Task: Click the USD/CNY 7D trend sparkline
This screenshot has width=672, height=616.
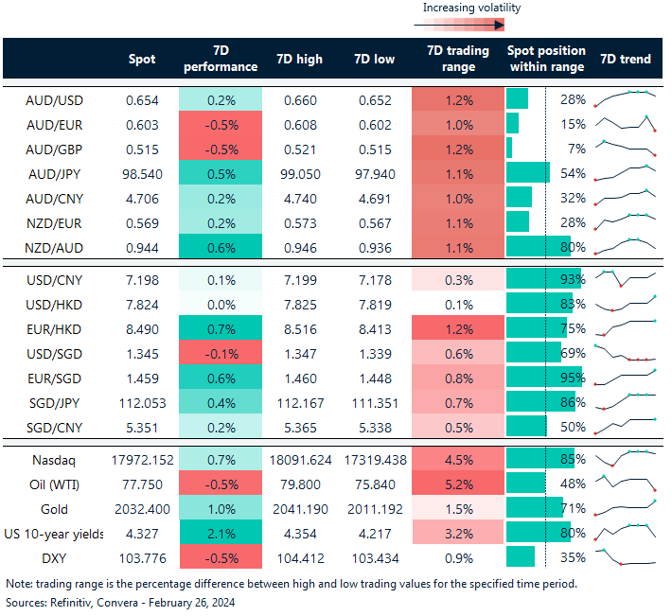Action: (x=625, y=279)
